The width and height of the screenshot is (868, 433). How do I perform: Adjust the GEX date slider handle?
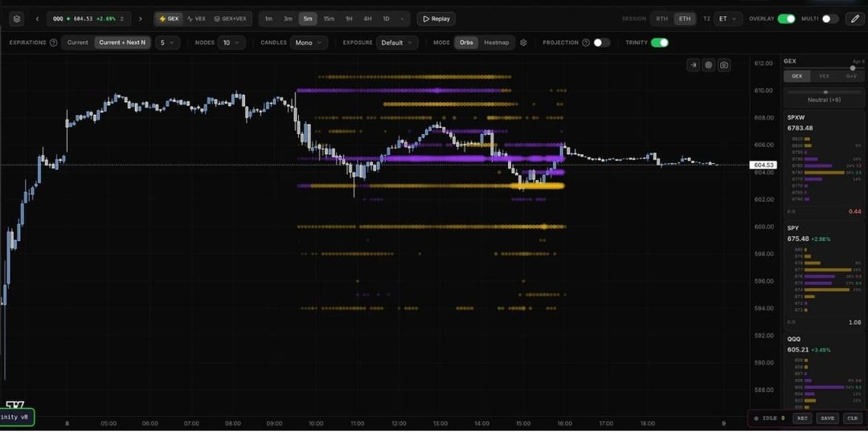coord(853,68)
